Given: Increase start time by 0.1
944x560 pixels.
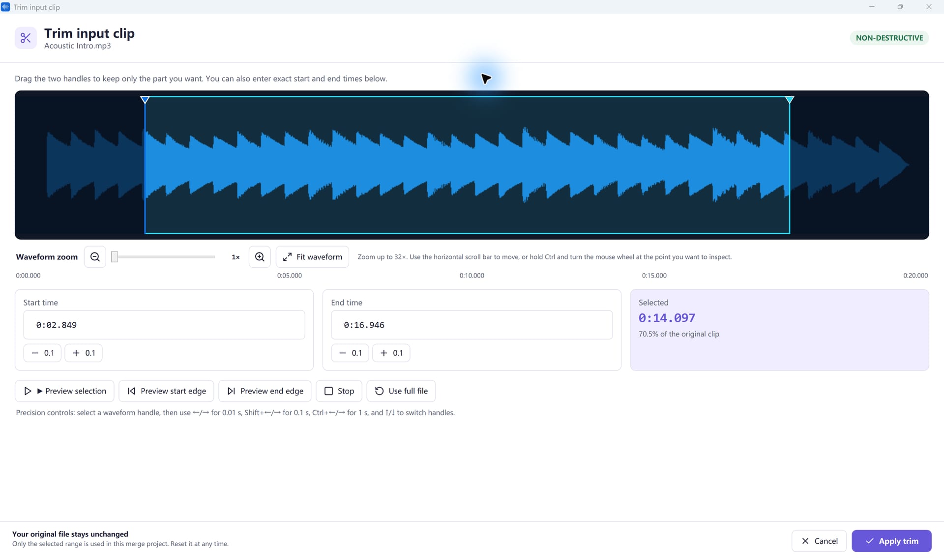Looking at the screenshot, I should (84, 353).
